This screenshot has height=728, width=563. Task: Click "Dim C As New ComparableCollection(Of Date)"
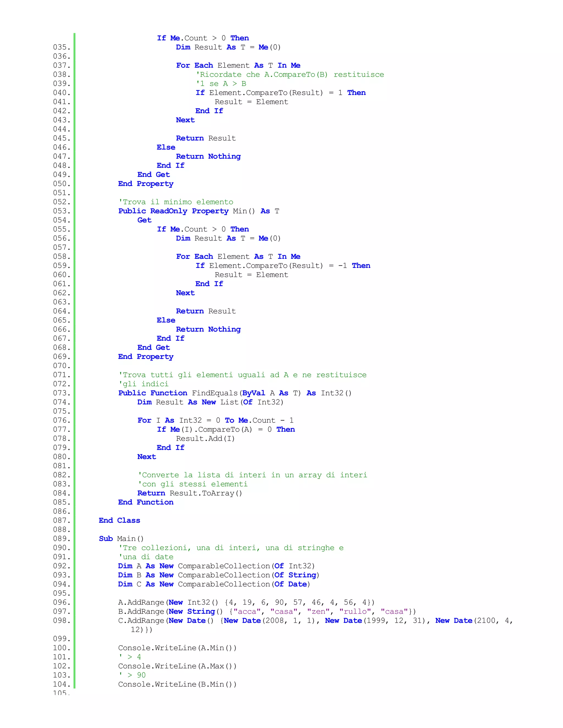[x=214, y=584]
